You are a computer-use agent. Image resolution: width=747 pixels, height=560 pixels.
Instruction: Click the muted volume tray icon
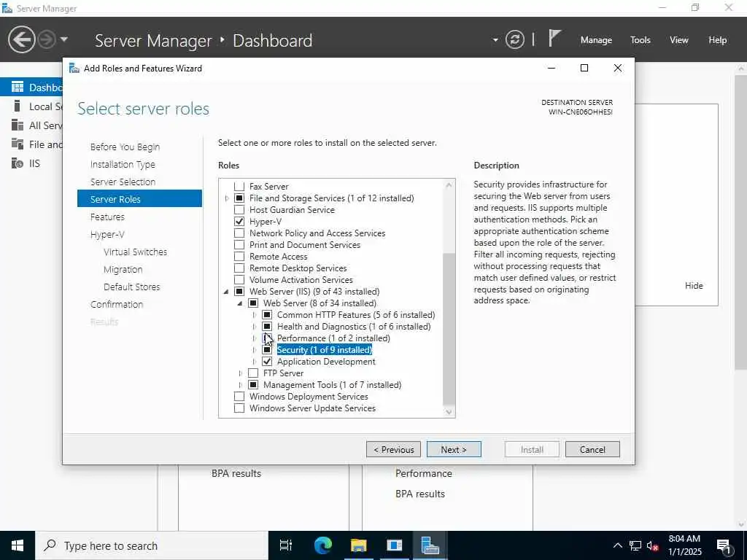(x=653, y=545)
